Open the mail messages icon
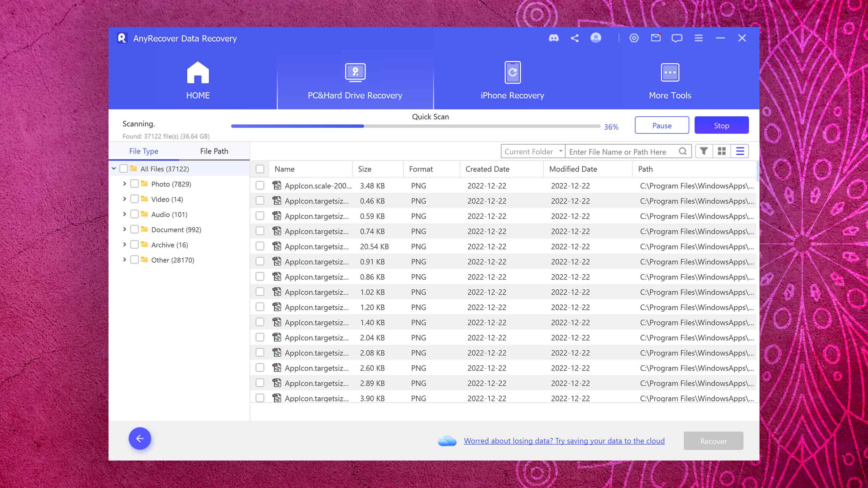Image resolution: width=868 pixels, height=488 pixels. pos(656,38)
